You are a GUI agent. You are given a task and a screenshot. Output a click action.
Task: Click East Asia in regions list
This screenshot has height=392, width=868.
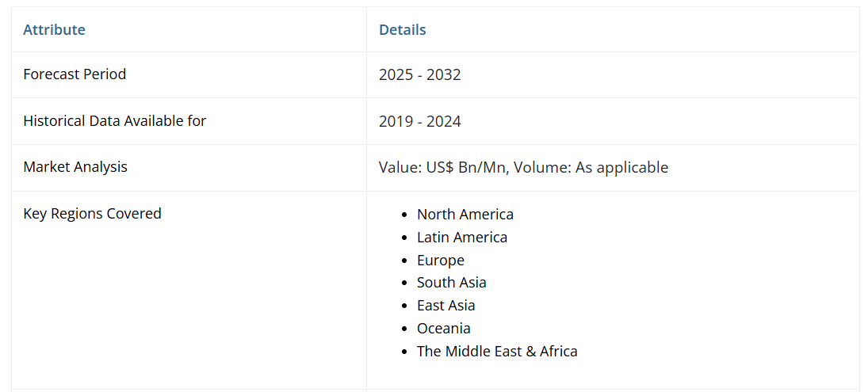[x=445, y=306]
